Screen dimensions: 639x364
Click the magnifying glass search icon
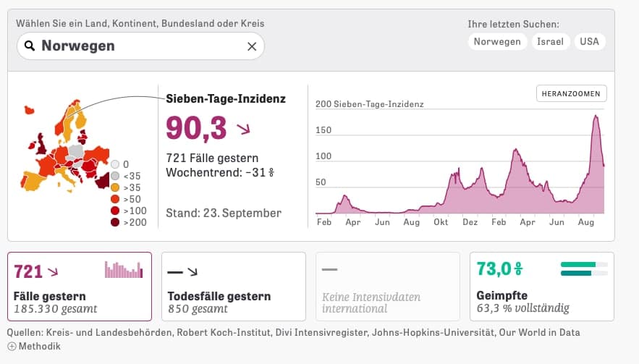coord(30,46)
